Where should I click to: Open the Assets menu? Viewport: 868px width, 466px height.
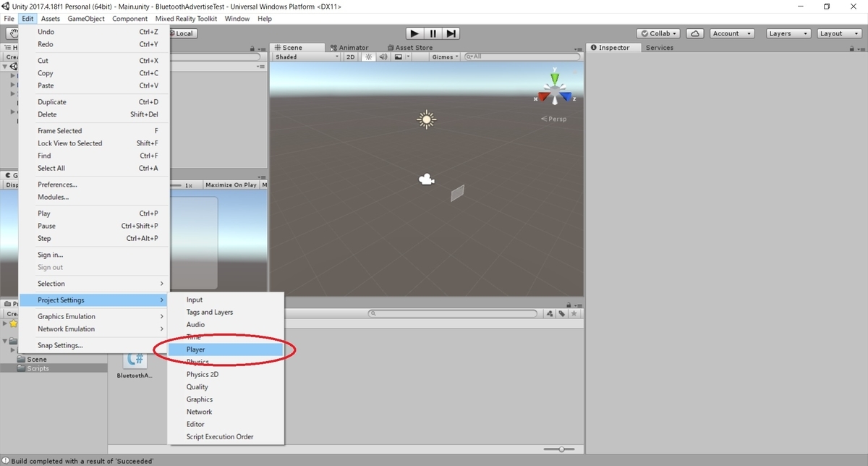[x=51, y=18]
